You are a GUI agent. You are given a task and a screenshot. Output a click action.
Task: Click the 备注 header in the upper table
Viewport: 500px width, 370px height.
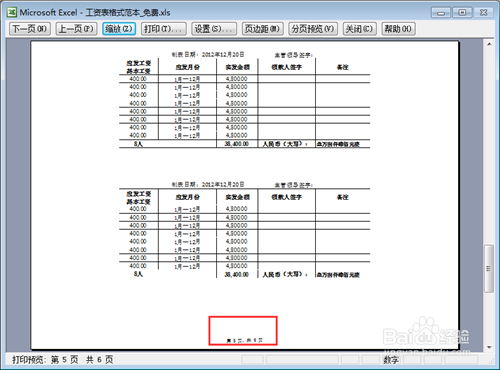[x=343, y=67]
